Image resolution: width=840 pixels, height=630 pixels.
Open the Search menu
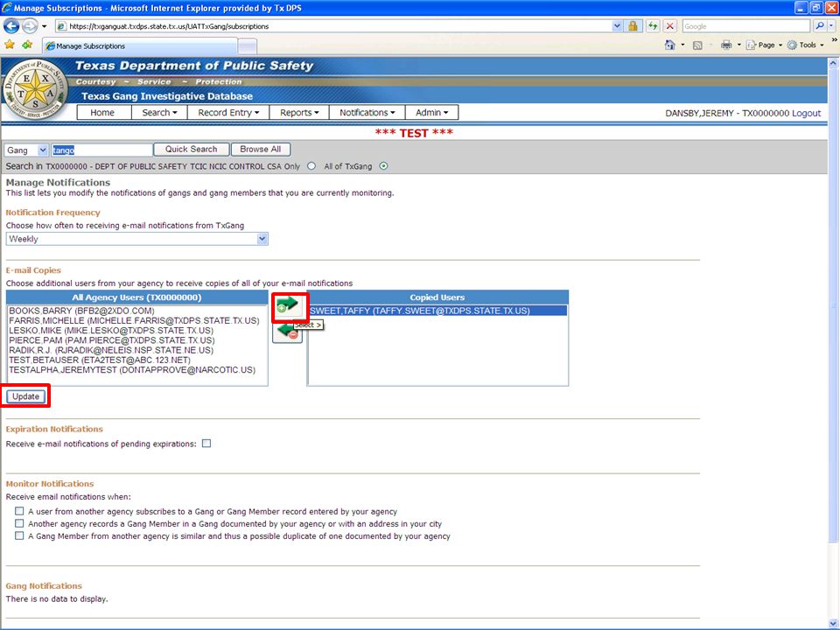click(x=159, y=113)
